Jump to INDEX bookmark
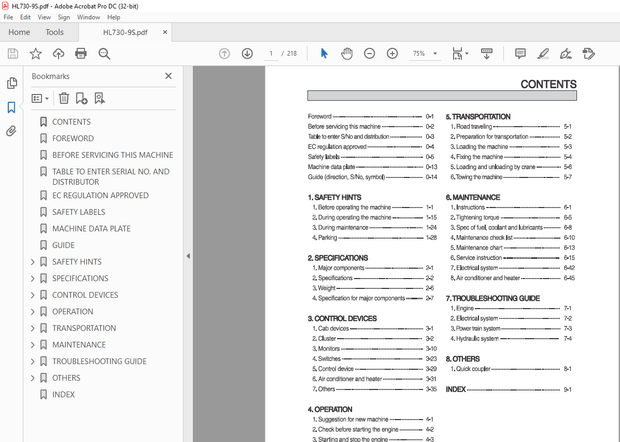The image size is (620, 442). [63, 395]
